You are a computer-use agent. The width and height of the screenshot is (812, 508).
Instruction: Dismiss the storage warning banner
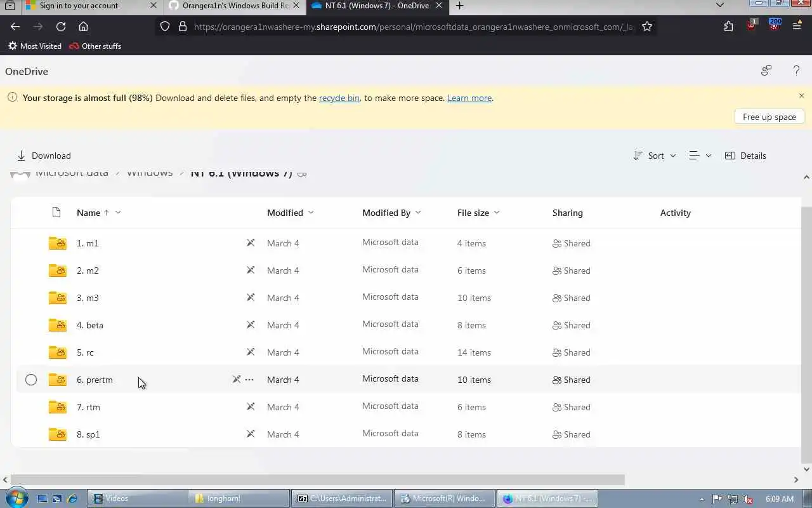click(x=801, y=96)
